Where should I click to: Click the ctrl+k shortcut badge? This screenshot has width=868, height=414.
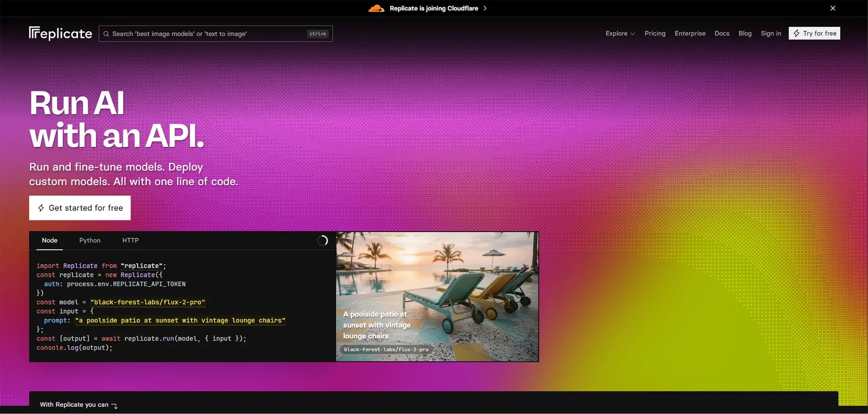pyautogui.click(x=318, y=34)
